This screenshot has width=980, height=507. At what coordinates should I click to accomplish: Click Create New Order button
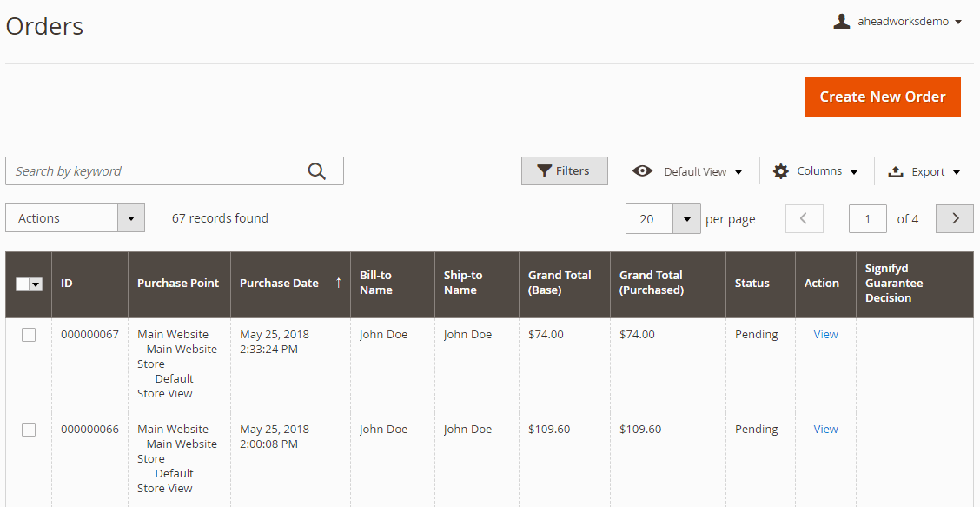[883, 97]
